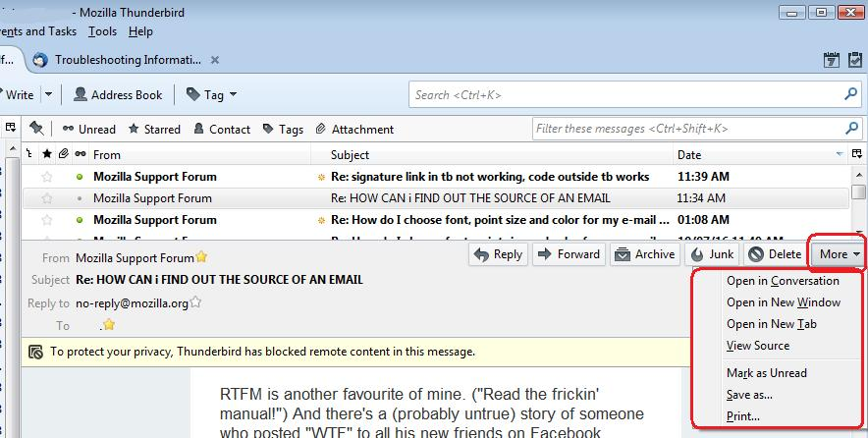Screen dimensions: 868x438
Task: Click the star next to Mozilla Support Forum sender
Action: [201, 257]
